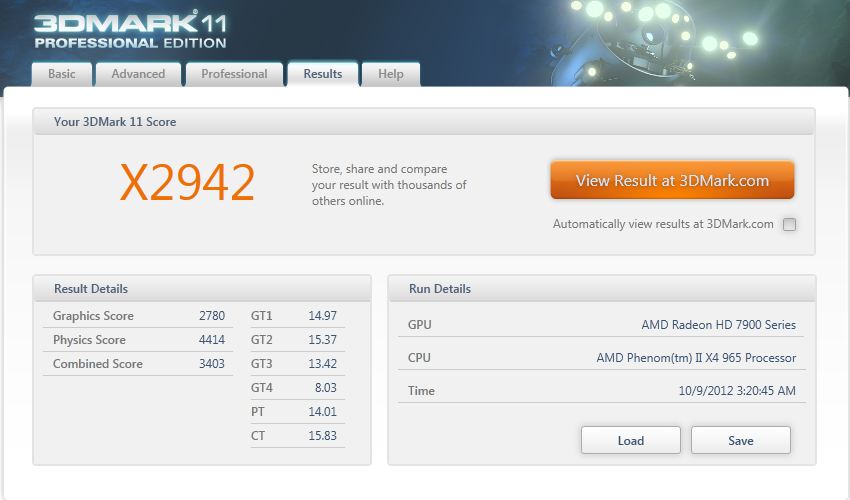
Task: Select the PT result 14.01
Action: pos(323,412)
